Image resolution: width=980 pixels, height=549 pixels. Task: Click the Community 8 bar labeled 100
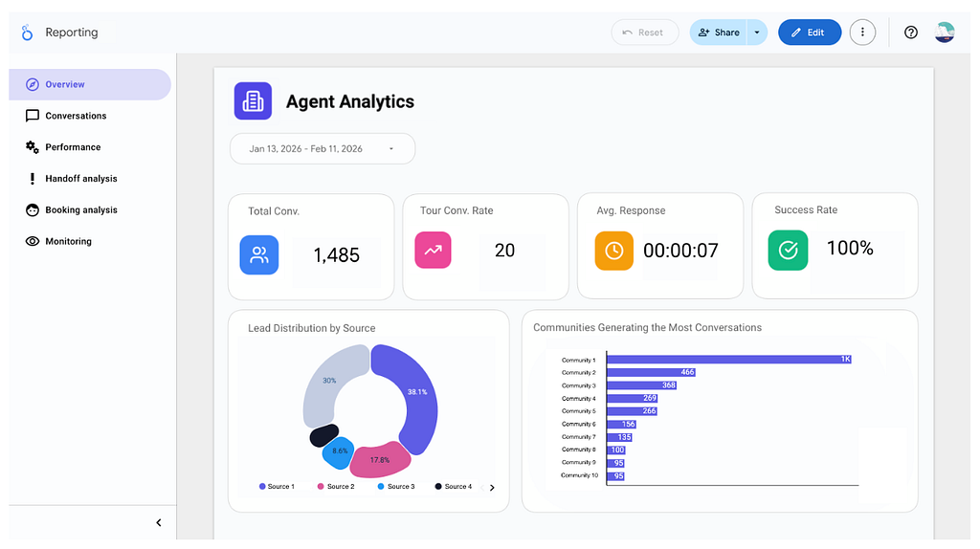[x=616, y=450]
